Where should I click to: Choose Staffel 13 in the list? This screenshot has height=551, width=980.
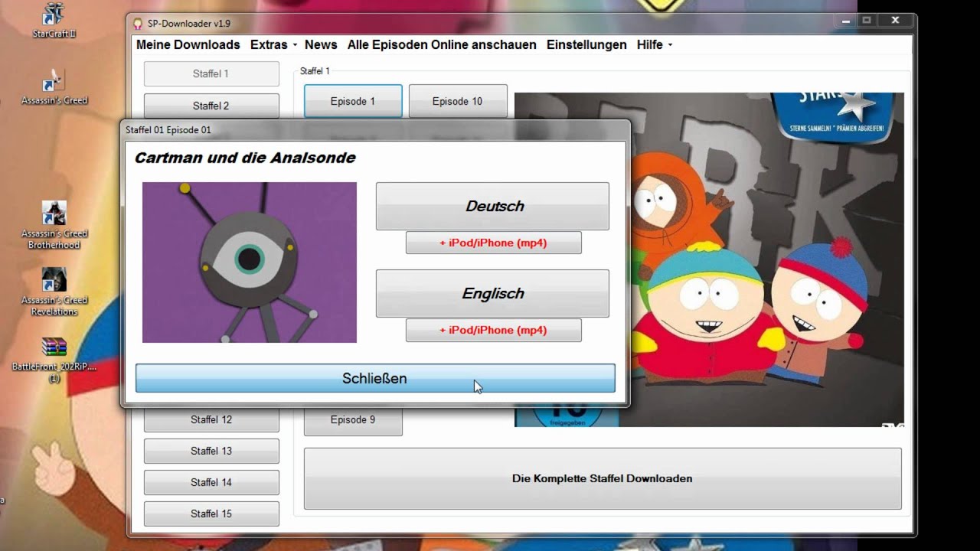pos(211,451)
